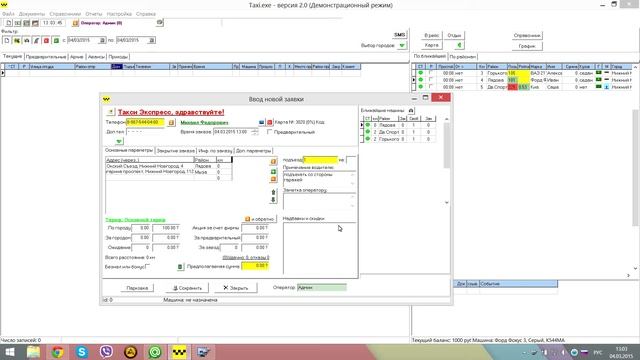640x360 pixels.
Task: Click the red icon beside Карта № label
Action: (x=269, y=122)
